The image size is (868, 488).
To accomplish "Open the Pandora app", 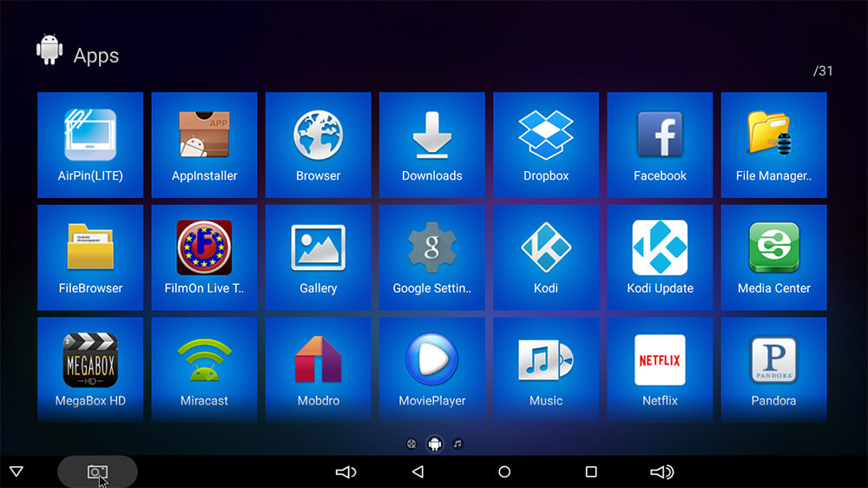I will (x=774, y=370).
